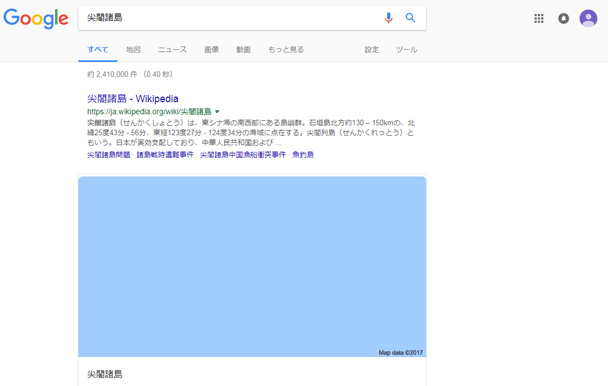Switch to the 動画 tab
This screenshot has height=386, width=608.
click(244, 50)
